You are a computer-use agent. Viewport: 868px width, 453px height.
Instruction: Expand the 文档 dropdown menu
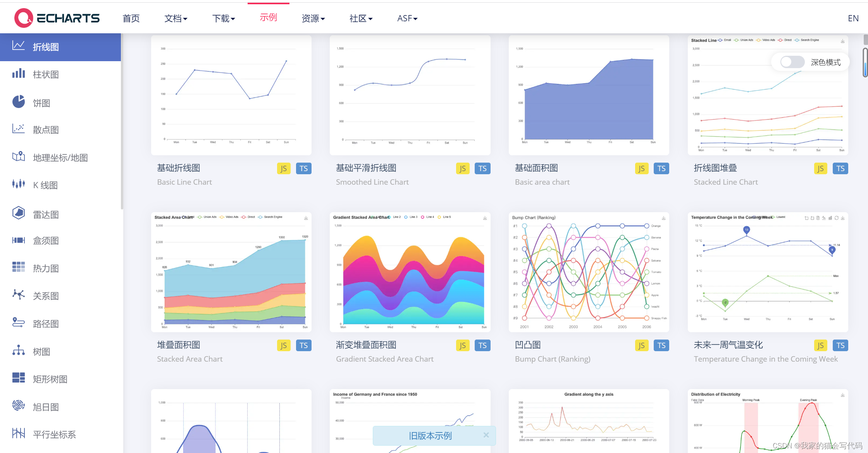(176, 19)
